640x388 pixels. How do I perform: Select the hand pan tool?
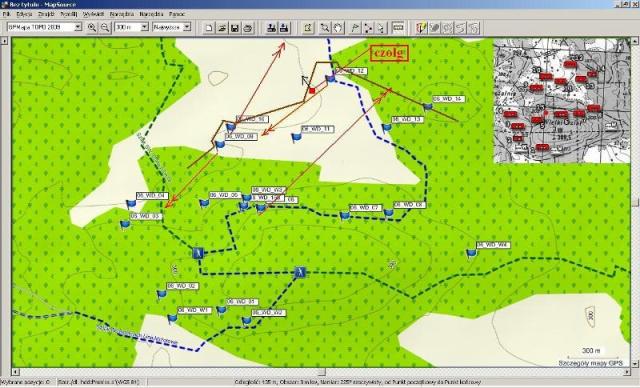[338, 28]
